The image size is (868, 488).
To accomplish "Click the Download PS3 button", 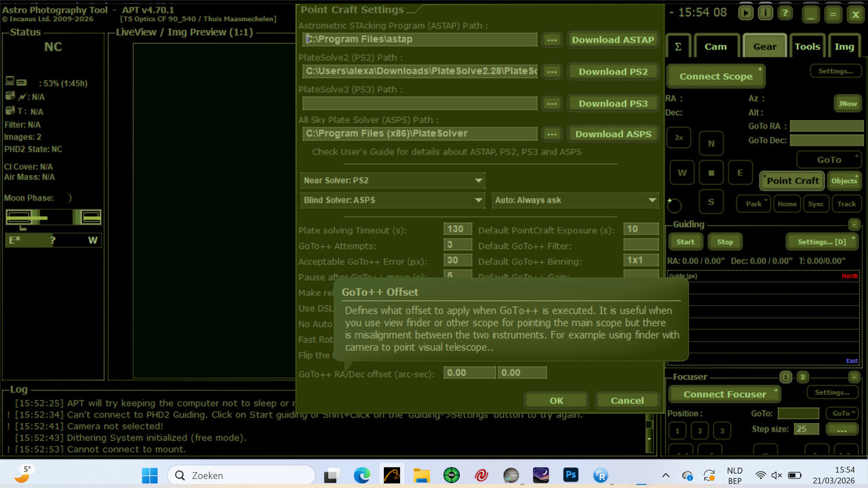I will click(x=613, y=104).
